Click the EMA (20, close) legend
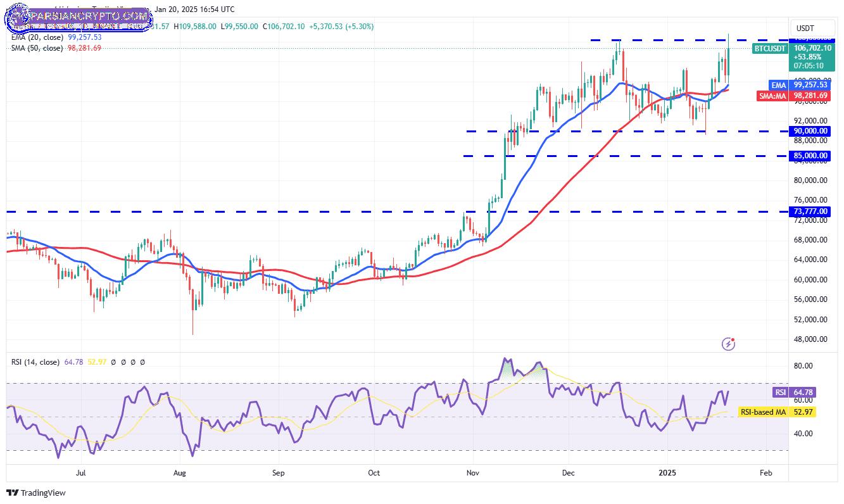Image resolution: width=844 pixels, height=504 pixels. 37,37
